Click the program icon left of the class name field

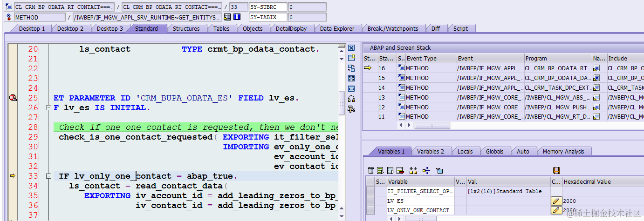tap(9, 7)
